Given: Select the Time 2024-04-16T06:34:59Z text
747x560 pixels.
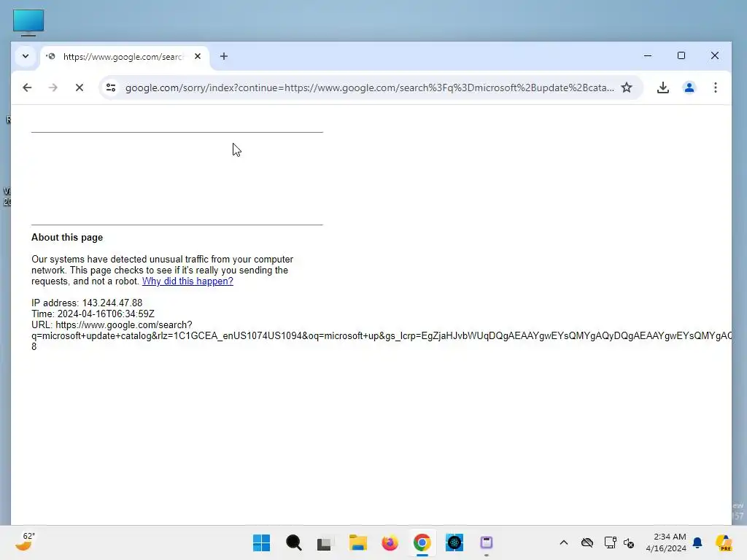Looking at the screenshot, I should [93, 314].
